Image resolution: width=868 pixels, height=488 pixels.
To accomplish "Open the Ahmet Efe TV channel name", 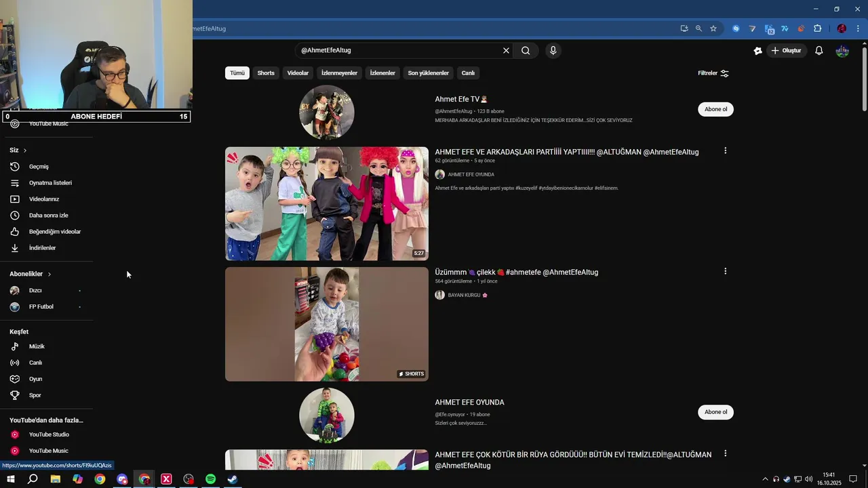I will point(461,99).
